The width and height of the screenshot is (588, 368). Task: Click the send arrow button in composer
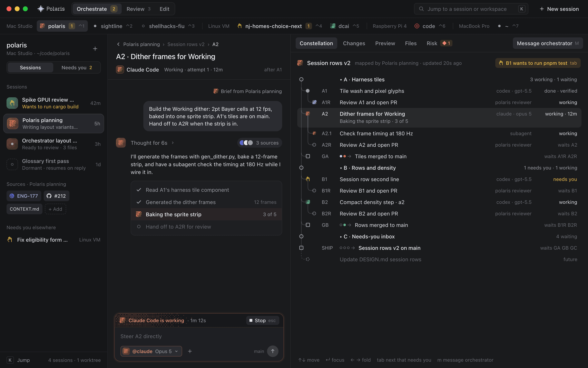[x=273, y=351]
